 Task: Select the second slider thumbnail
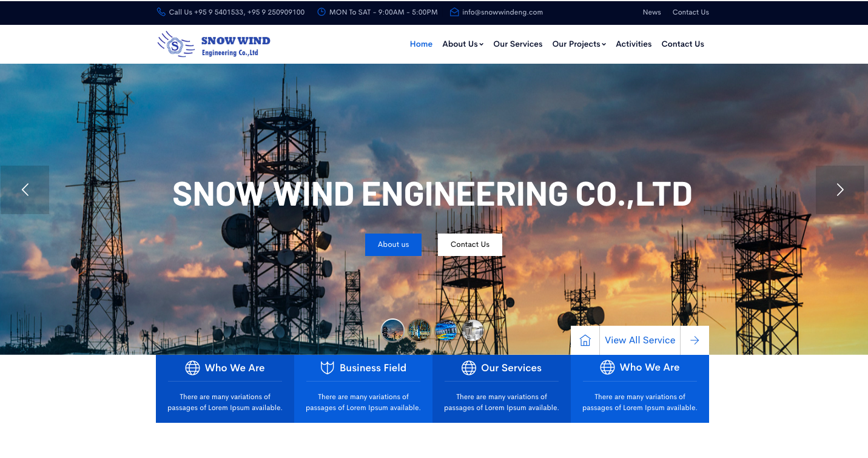419,331
